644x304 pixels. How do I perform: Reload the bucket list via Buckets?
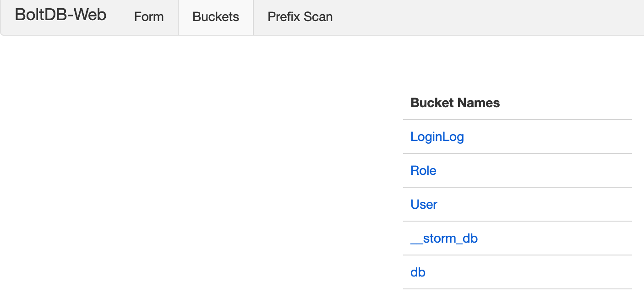[x=216, y=17]
